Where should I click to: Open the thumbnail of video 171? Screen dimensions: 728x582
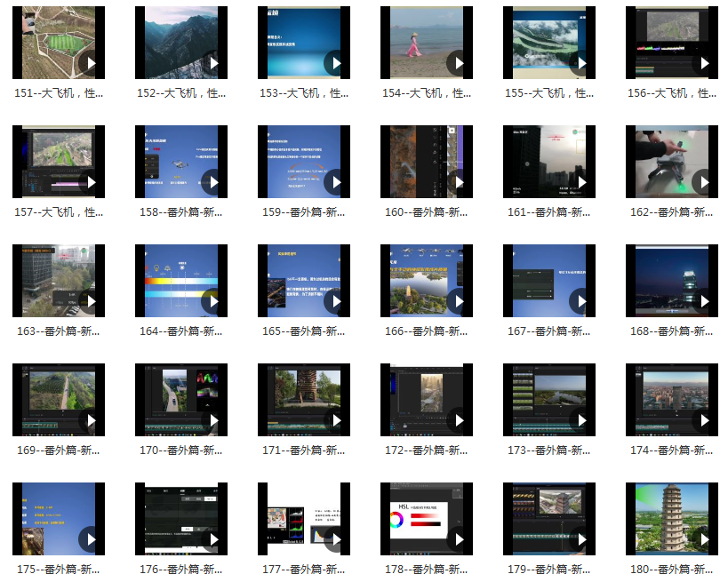(299, 400)
